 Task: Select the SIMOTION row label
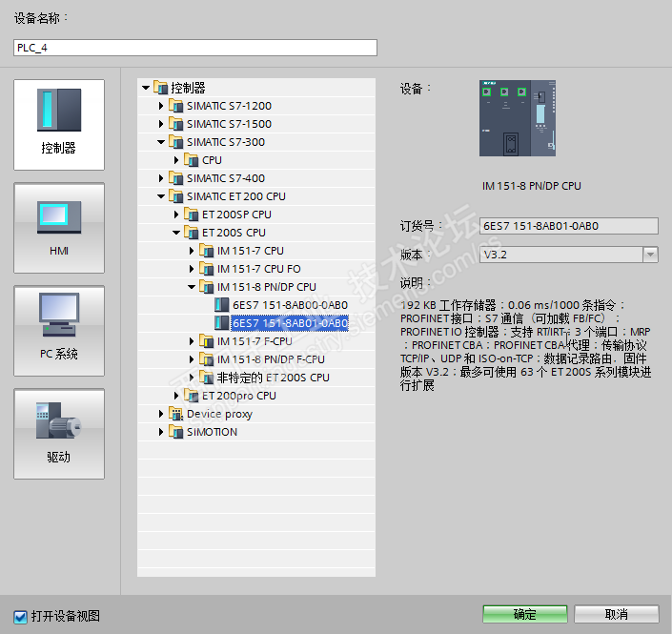click(x=213, y=432)
